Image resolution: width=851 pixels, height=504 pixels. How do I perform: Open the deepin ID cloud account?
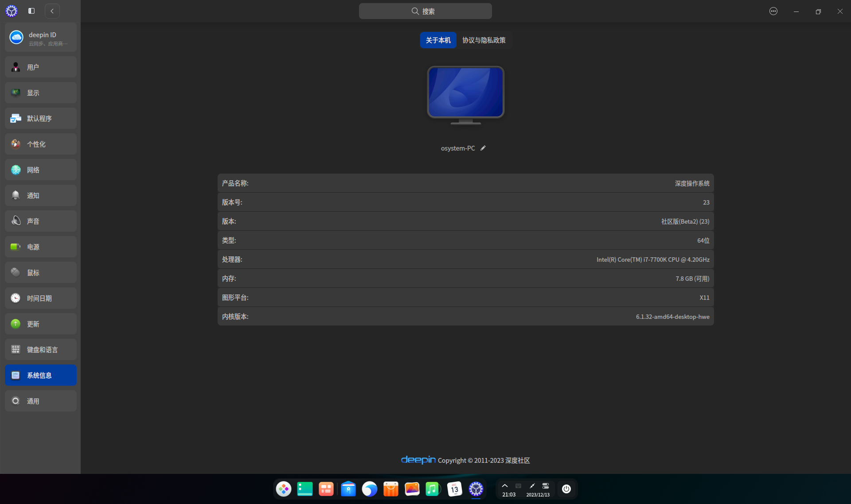[x=41, y=38]
